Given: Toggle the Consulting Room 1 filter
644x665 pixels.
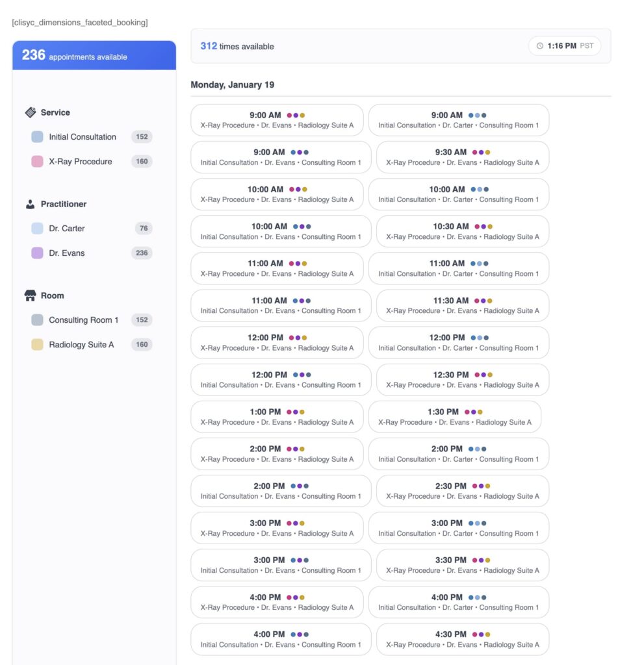Looking at the screenshot, I should [38, 320].
